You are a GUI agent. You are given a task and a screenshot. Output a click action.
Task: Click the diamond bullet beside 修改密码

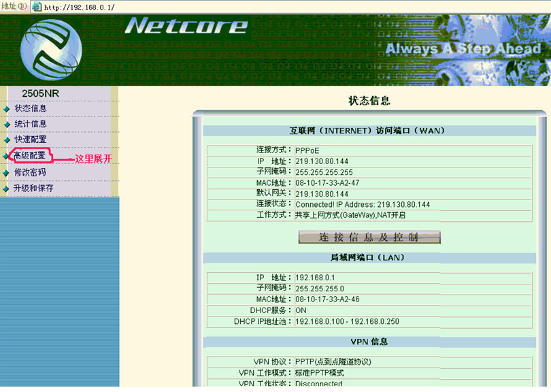[5, 173]
